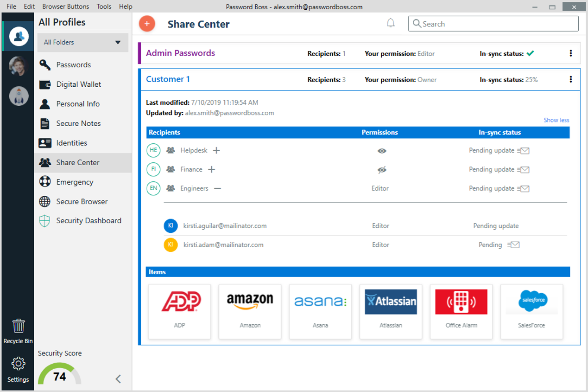Image resolution: width=588 pixels, height=392 pixels.
Task: Expand the Admin Passwords share
Action: coord(180,53)
